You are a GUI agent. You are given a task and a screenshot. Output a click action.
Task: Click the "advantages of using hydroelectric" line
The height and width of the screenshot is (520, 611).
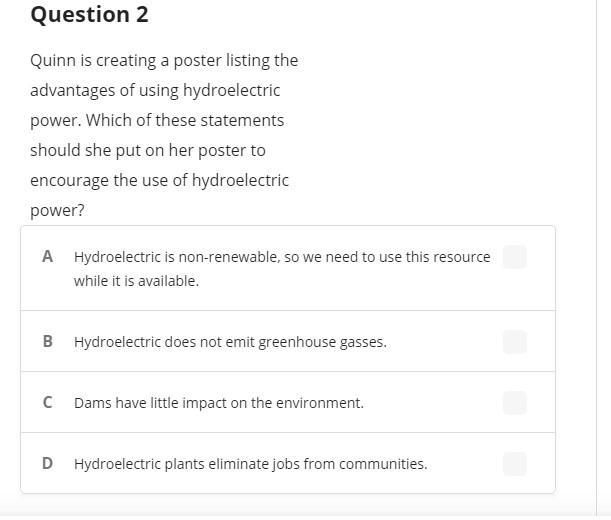coord(155,90)
